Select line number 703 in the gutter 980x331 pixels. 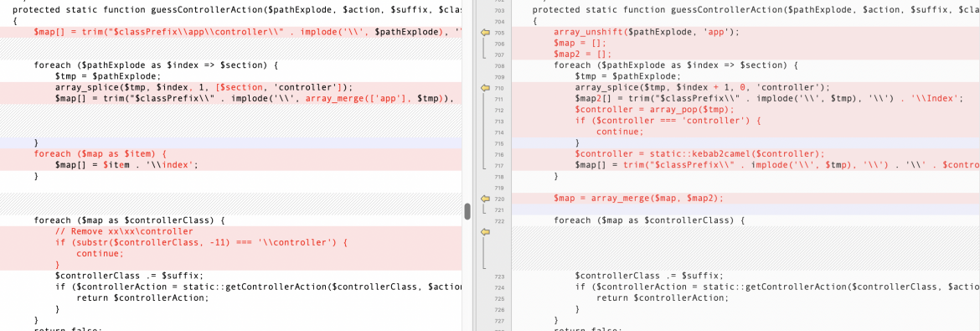coord(498,11)
